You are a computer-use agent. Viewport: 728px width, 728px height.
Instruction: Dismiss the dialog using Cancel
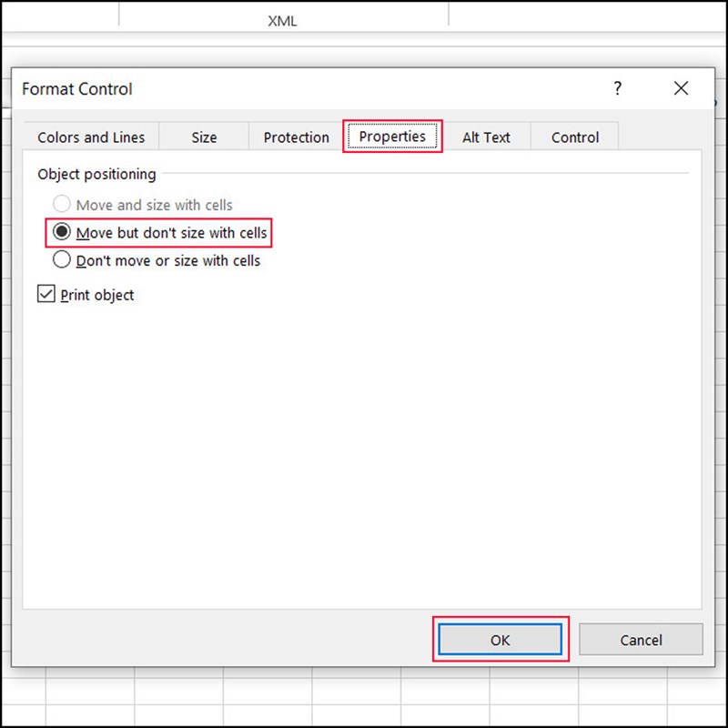pyautogui.click(x=641, y=640)
